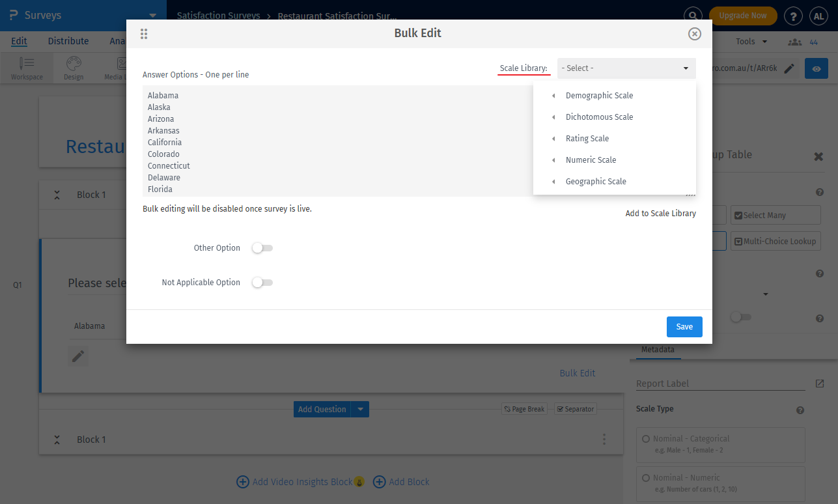Open the search icon in top bar
This screenshot has width=838, height=504.
(x=693, y=16)
